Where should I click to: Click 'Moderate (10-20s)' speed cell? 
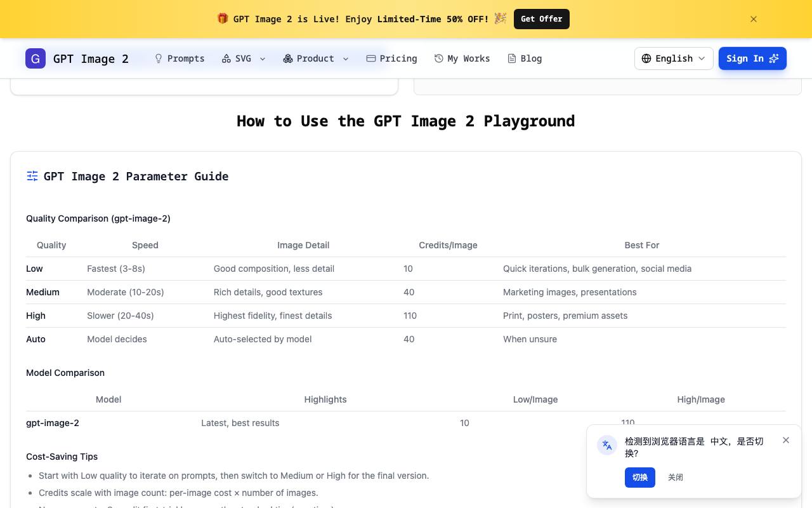(x=126, y=292)
